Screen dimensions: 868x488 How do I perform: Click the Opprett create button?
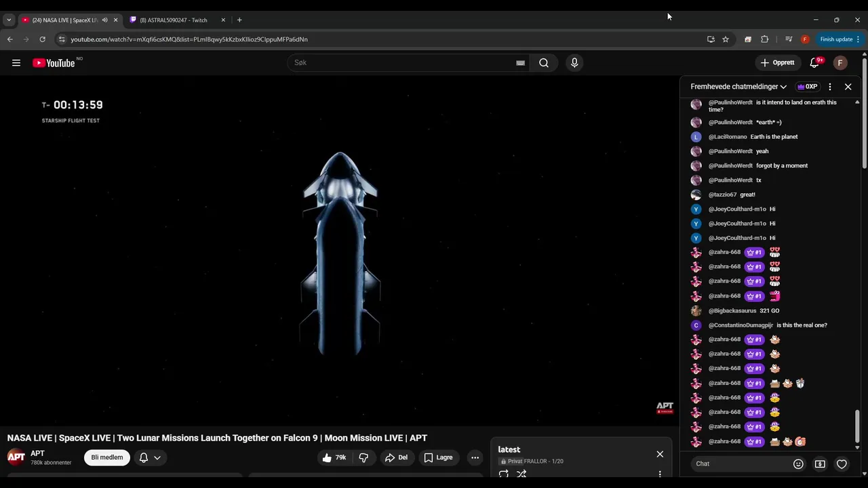click(x=777, y=63)
